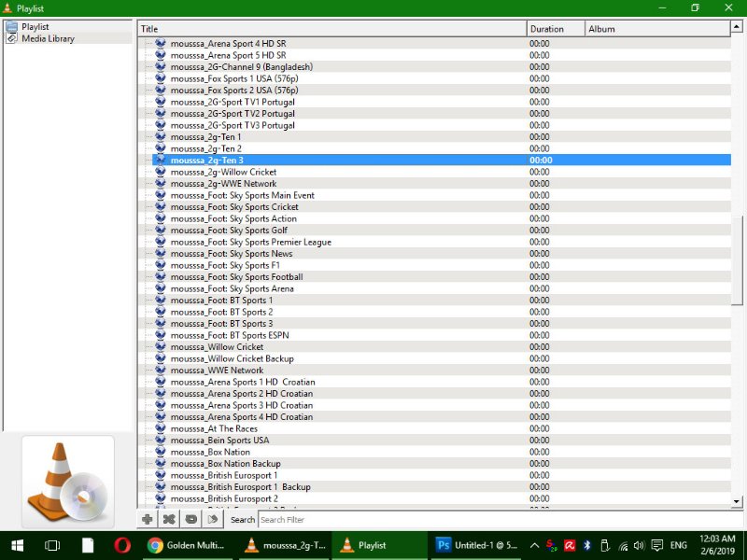Sort by the Album column header

(657, 29)
